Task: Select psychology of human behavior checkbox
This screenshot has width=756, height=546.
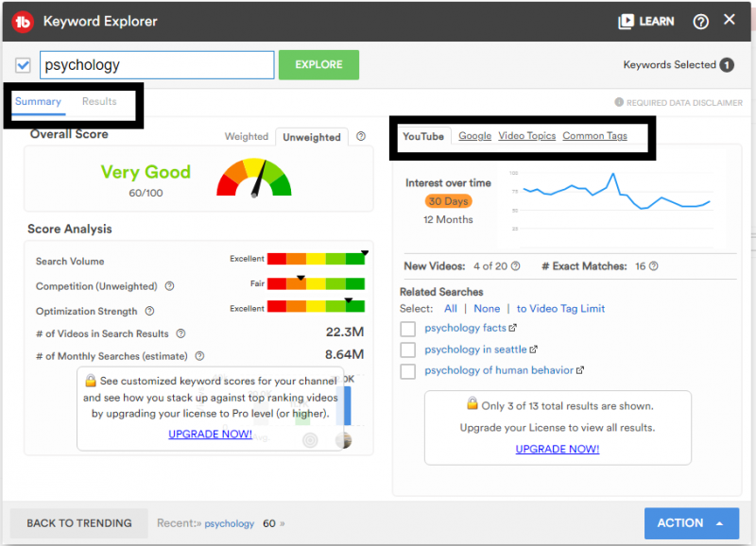Action: [x=408, y=371]
